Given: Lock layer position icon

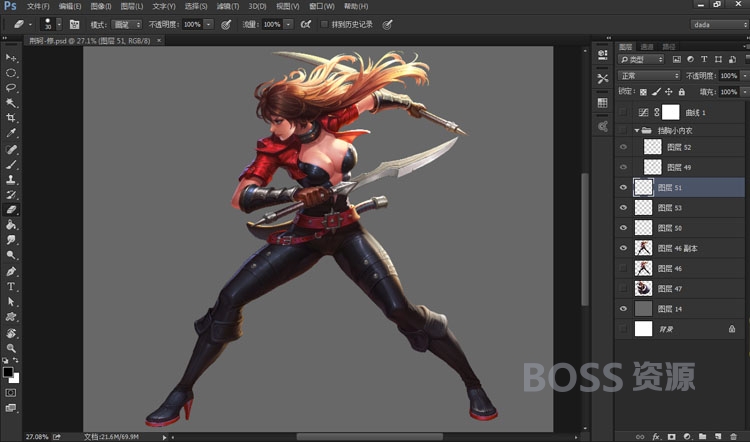Looking at the screenshot, I should (669, 92).
